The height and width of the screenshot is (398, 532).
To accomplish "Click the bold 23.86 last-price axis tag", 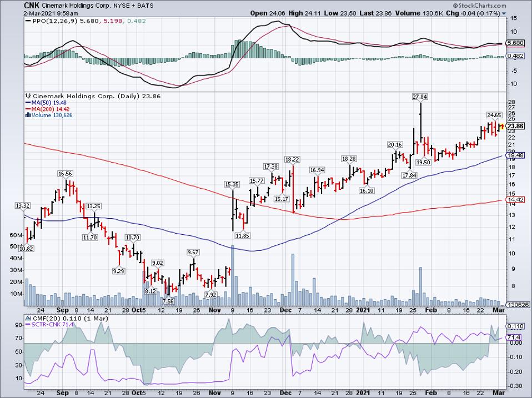I will click(x=515, y=126).
